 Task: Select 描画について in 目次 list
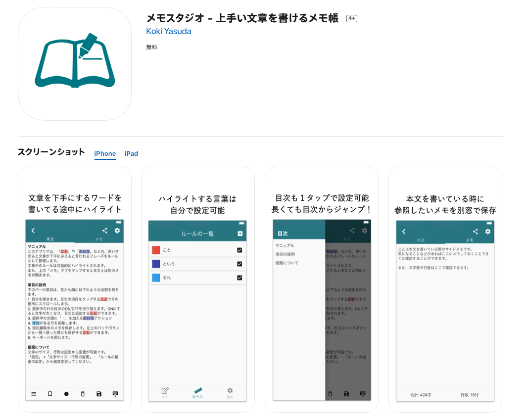pyautogui.click(x=287, y=263)
